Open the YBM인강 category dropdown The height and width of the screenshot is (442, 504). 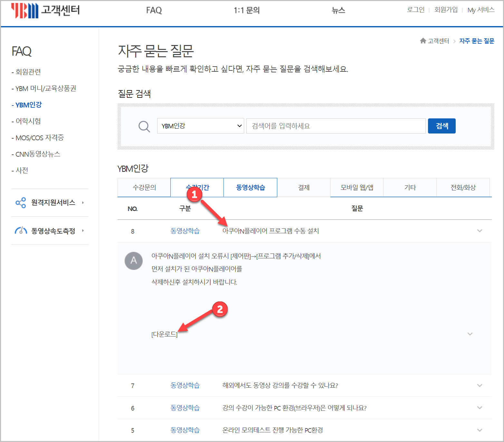[x=200, y=126]
